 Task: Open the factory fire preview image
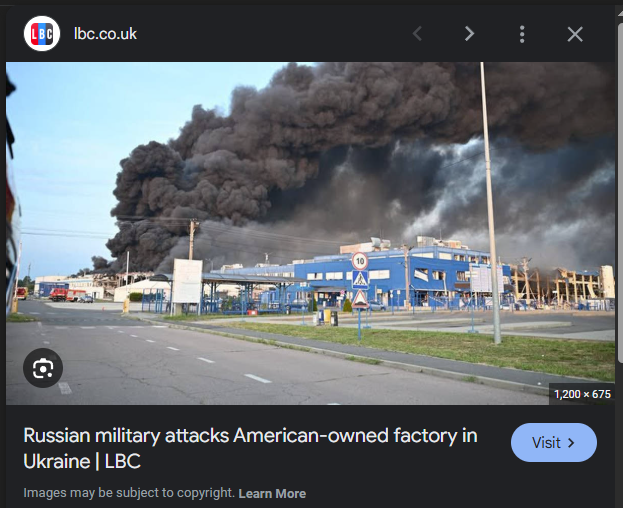310,233
